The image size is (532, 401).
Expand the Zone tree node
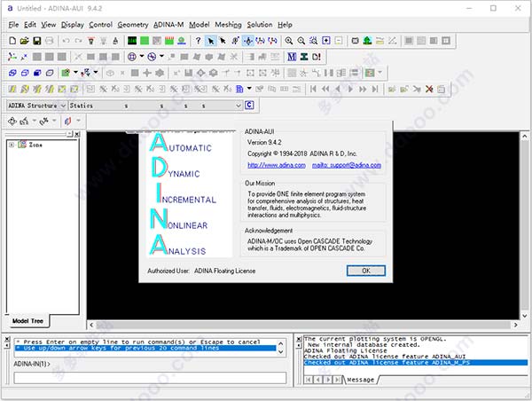(12, 145)
